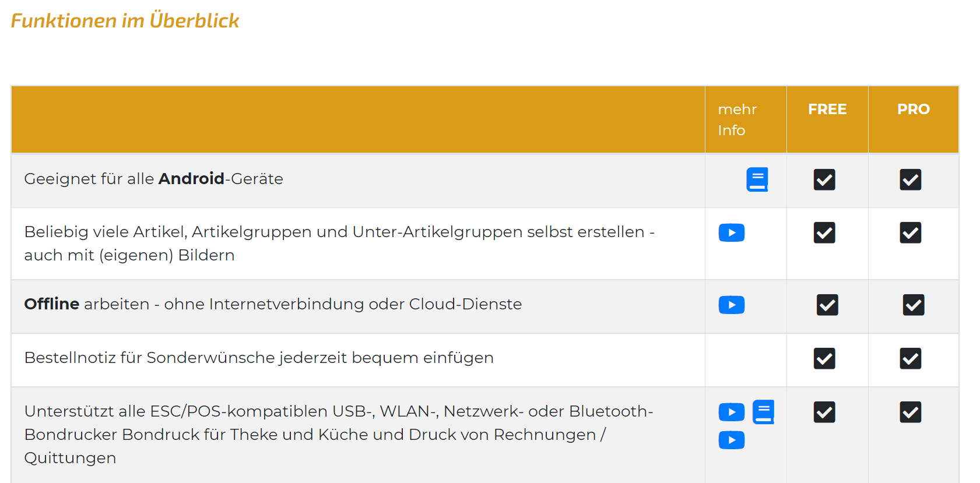
Task: Open the ESC/POS printer documentation book icon
Action: coord(763,412)
